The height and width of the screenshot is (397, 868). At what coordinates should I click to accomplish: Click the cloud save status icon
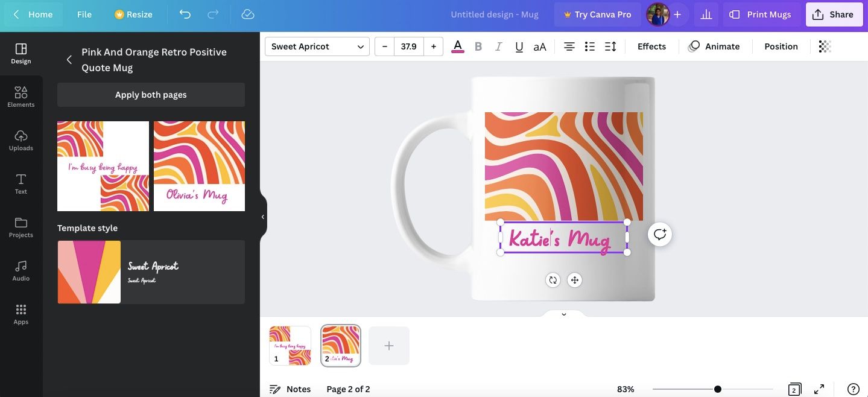(247, 14)
